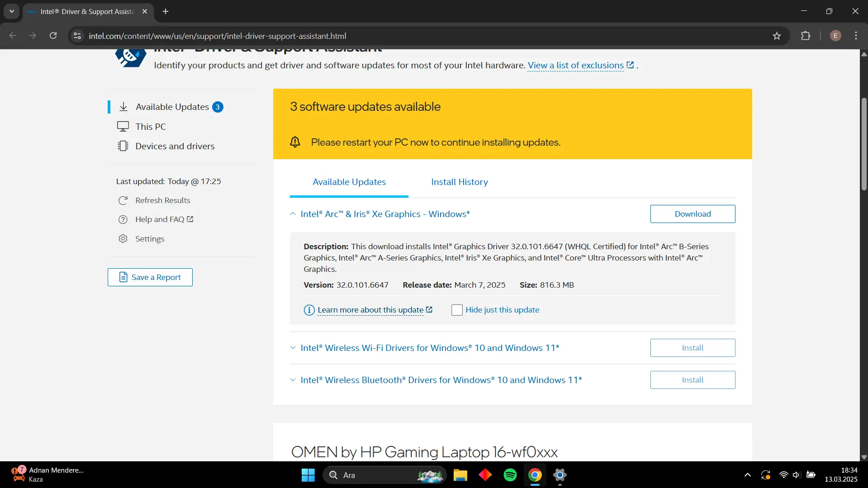Screen dimensions: 868x488
Task: Close the Intel Driver & Support Assistant tab
Action: click(145, 11)
